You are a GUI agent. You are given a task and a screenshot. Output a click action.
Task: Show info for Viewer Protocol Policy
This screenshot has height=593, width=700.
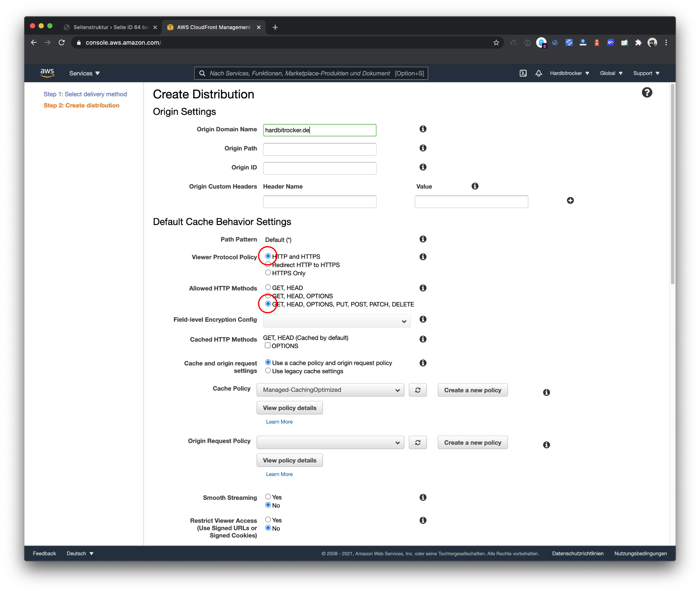pyautogui.click(x=423, y=257)
